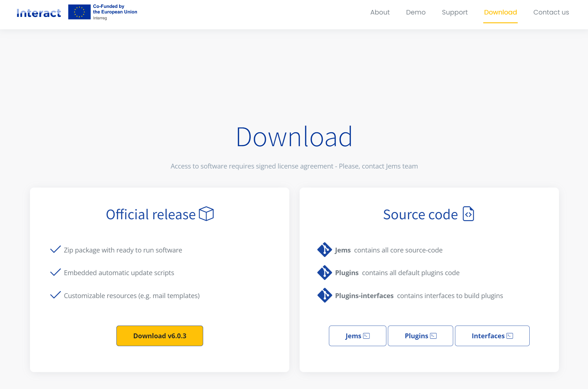
Task: Click 'Zip package with ready to run software'
Action: [123, 250]
